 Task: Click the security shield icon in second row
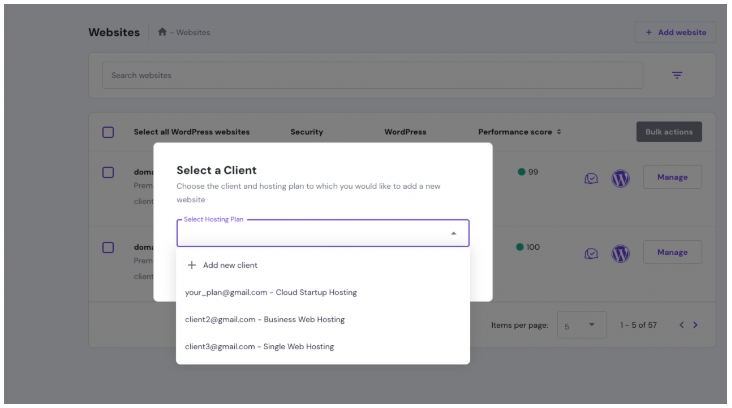[x=592, y=253]
